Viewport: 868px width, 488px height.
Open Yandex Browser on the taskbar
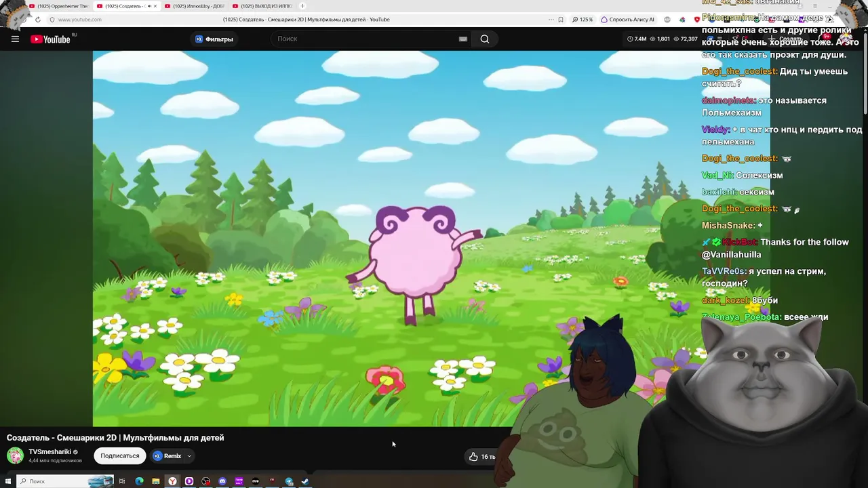click(x=172, y=481)
